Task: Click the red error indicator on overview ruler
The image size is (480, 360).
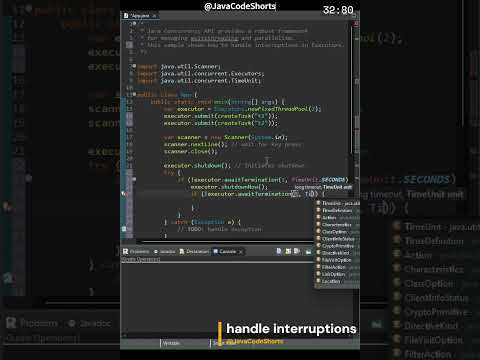Action: pyautogui.click(x=356, y=24)
